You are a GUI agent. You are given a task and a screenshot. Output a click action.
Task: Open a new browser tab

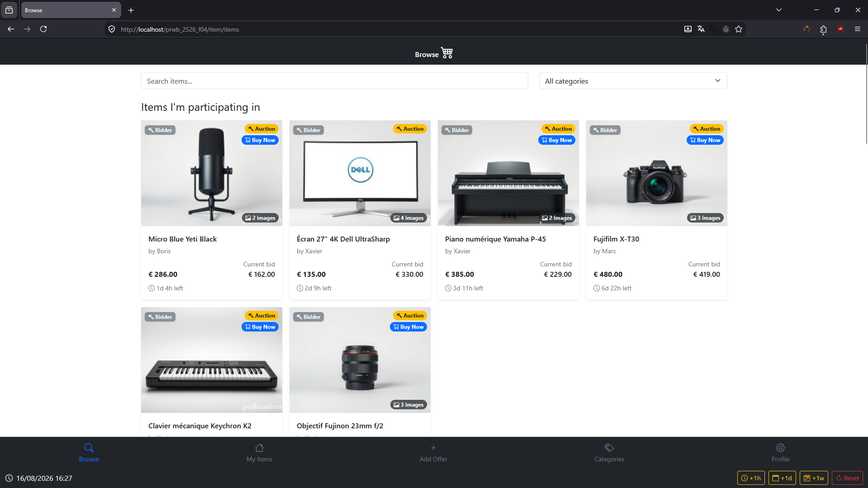131,10
